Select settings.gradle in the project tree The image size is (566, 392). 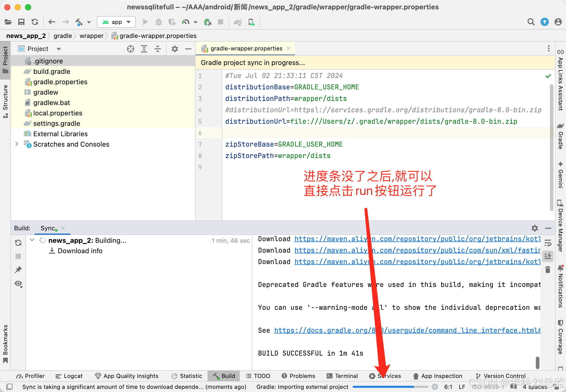point(56,123)
